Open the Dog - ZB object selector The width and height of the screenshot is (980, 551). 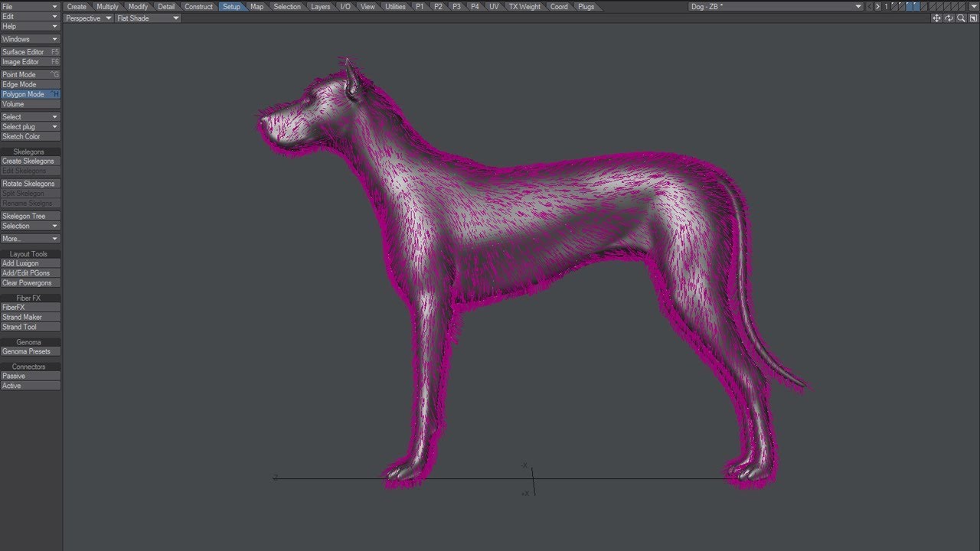776,6
